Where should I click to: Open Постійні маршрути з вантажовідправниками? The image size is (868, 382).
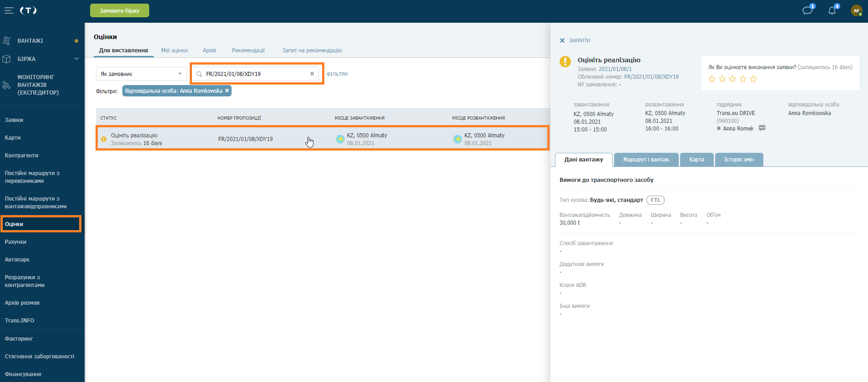coord(35,202)
